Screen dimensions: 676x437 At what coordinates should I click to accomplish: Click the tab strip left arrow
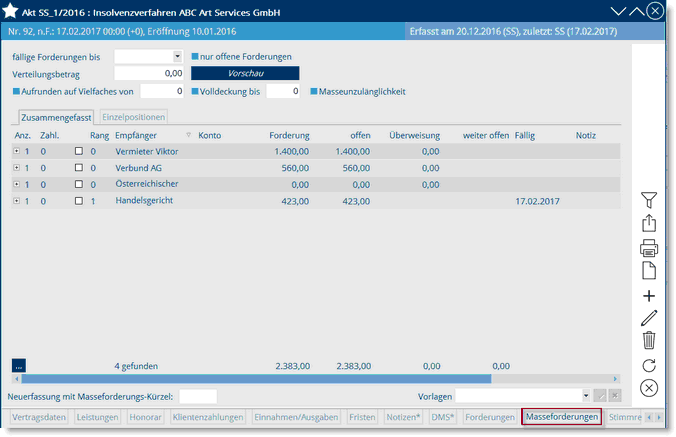point(649,417)
